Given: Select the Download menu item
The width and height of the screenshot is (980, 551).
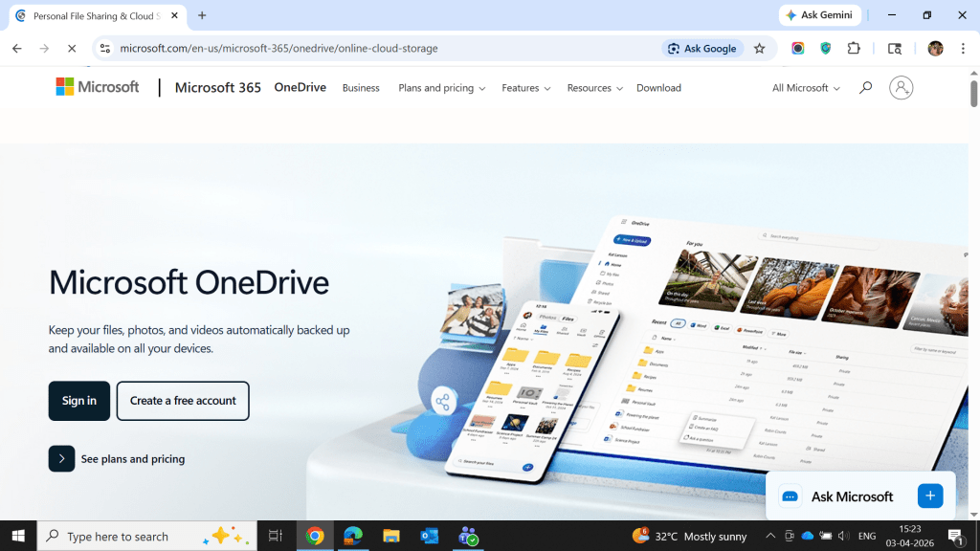Looking at the screenshot, I should click(x=658, y=87).
